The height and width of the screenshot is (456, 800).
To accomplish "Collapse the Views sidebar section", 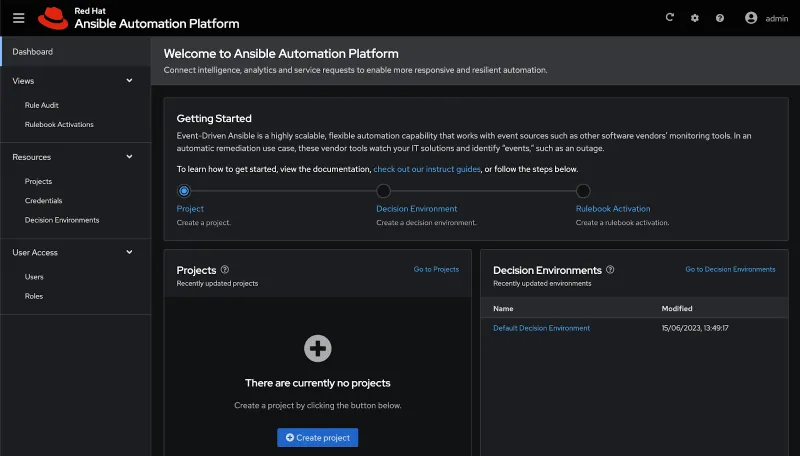I will (x=129, y=81).
